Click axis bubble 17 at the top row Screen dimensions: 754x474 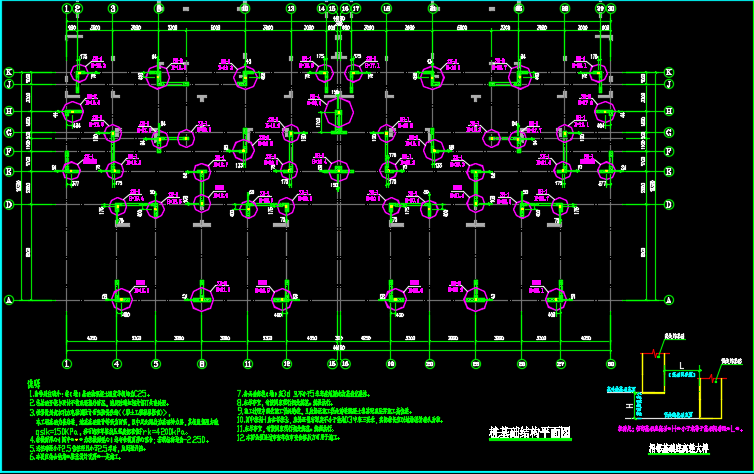(x=356, y=8)
